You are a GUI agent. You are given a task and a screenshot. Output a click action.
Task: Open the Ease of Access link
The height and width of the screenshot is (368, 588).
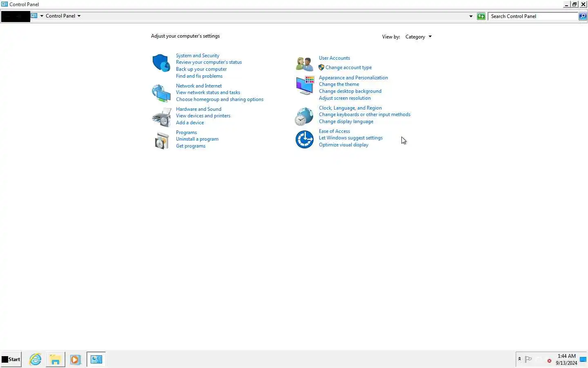pos(334,131)
